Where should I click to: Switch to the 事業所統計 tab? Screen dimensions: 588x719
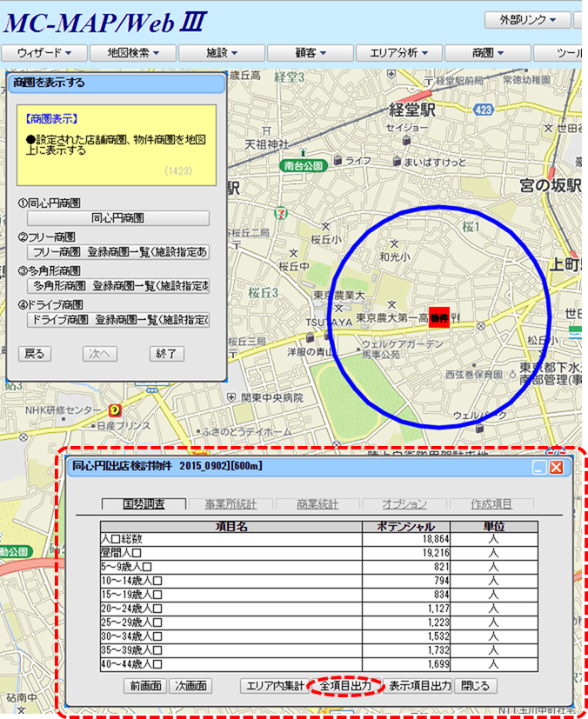[231, 504]
